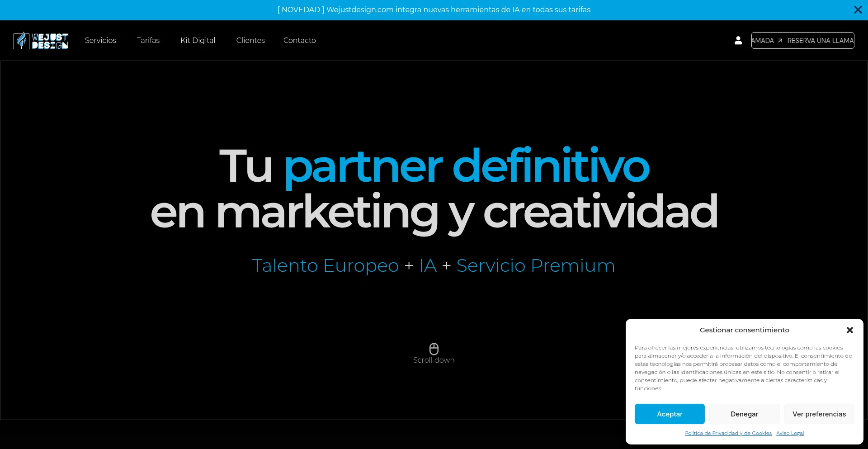Click the 'partner definitivo' hero heading
The width and height of the screenshot is (868, 449).
point(466,166)
